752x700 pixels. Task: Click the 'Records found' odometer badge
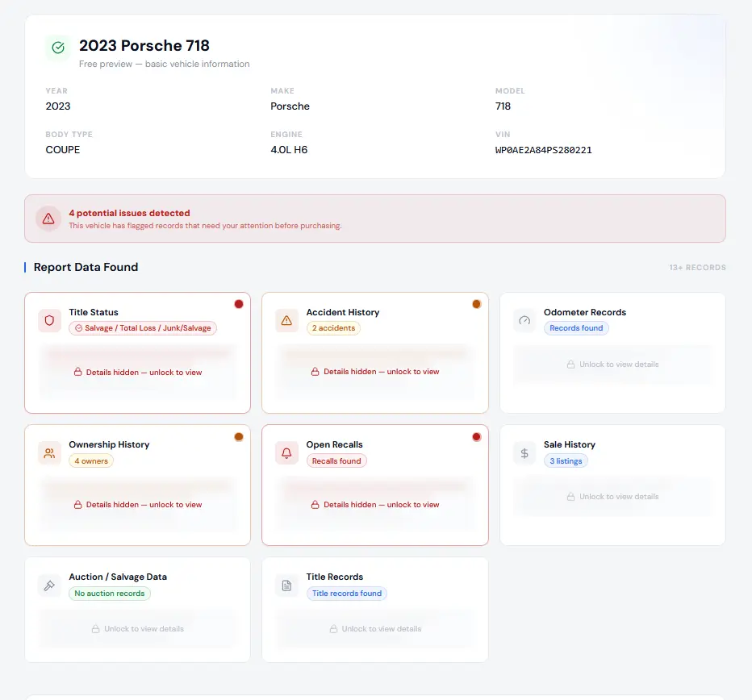[576, 328]
